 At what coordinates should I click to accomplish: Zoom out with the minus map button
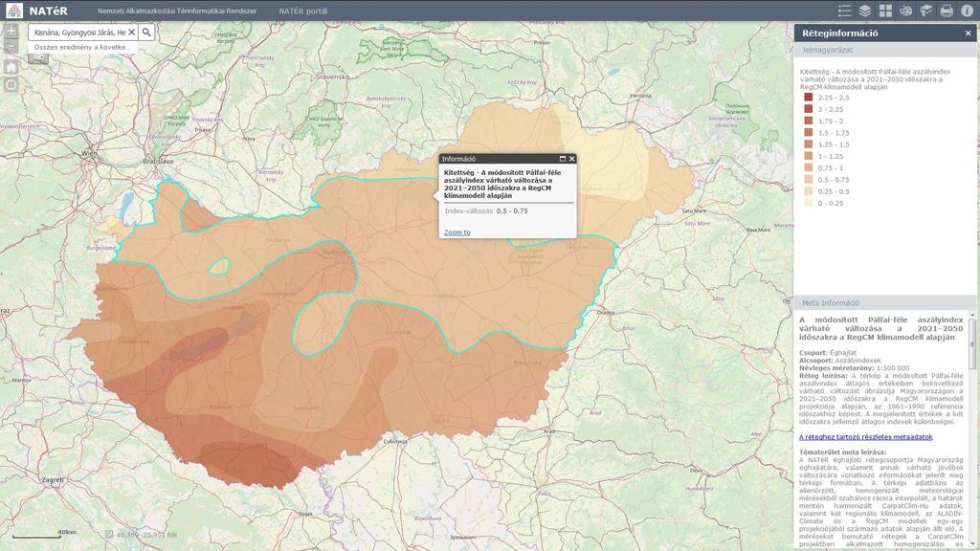click(x=11, y=48)
